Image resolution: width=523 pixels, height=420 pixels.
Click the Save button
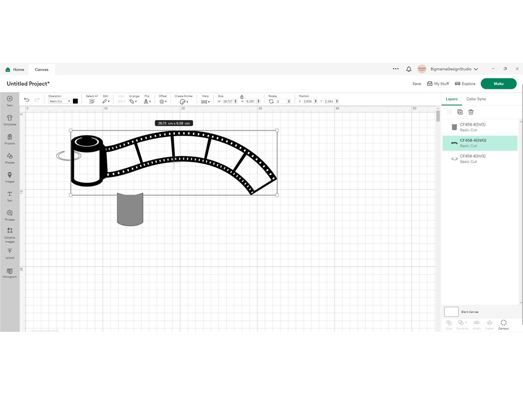click(x=417, y=83)
